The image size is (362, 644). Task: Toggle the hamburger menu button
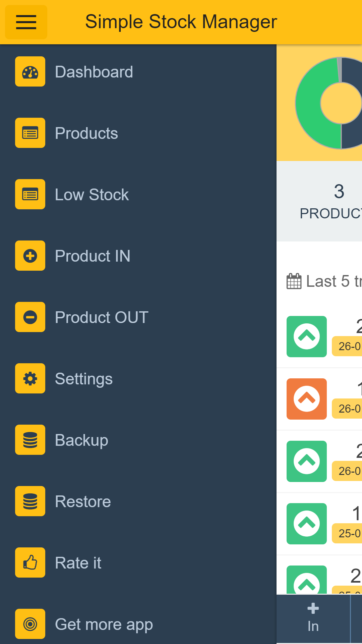[x=26, y=22]
